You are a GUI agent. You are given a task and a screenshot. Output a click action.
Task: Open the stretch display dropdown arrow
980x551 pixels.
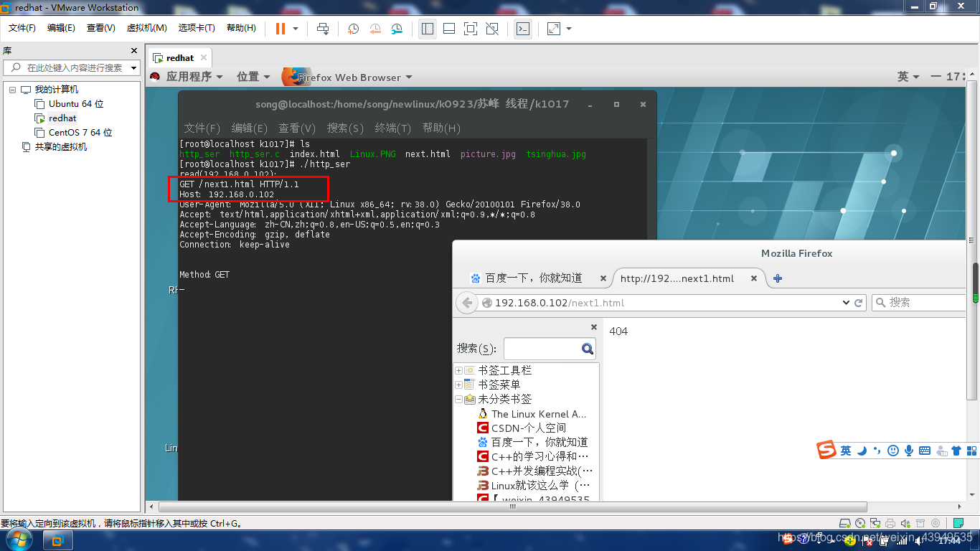coord(569,29)
